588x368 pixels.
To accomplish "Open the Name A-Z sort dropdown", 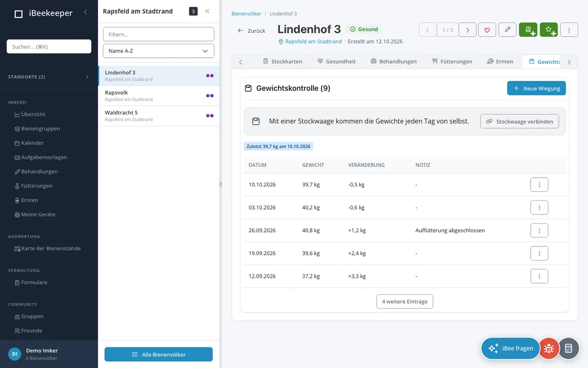I will point(159,51).
